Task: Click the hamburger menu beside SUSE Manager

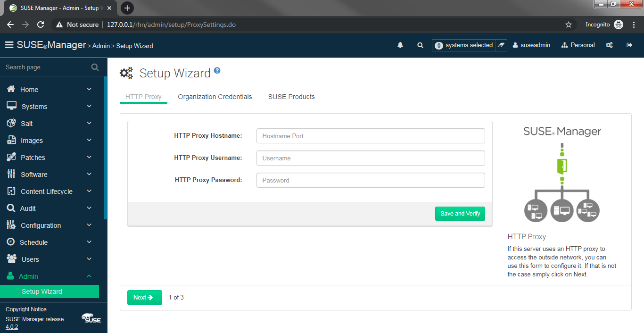Action: pyautogui.click(x=9, y=45)
